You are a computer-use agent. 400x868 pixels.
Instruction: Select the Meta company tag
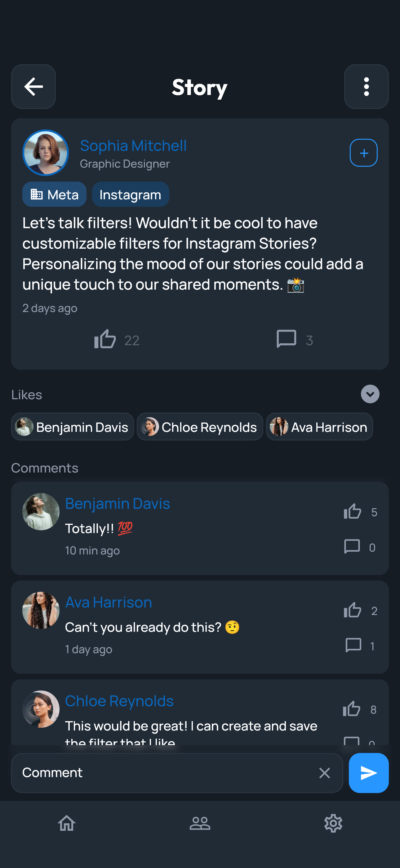coord(55,194)
